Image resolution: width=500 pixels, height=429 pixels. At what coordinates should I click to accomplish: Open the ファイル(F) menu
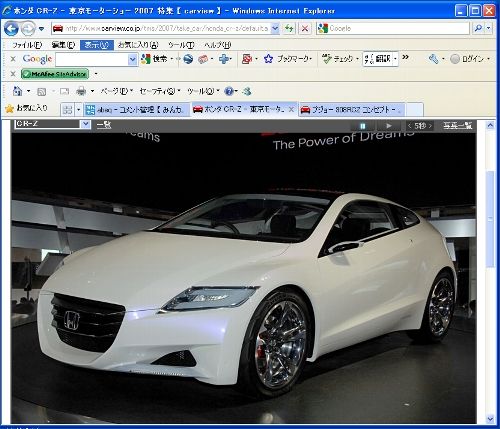[27, 45]
